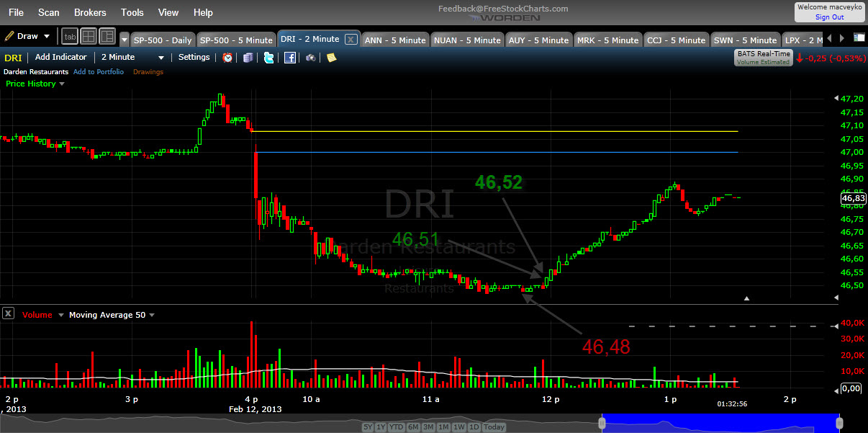Open chart Settings

click(x=194, y=57)
